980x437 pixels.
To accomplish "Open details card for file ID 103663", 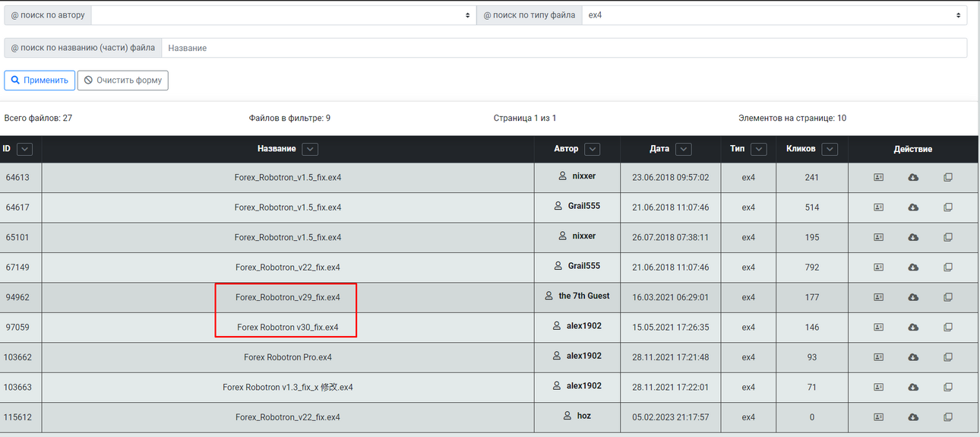I will coord(878,388).
